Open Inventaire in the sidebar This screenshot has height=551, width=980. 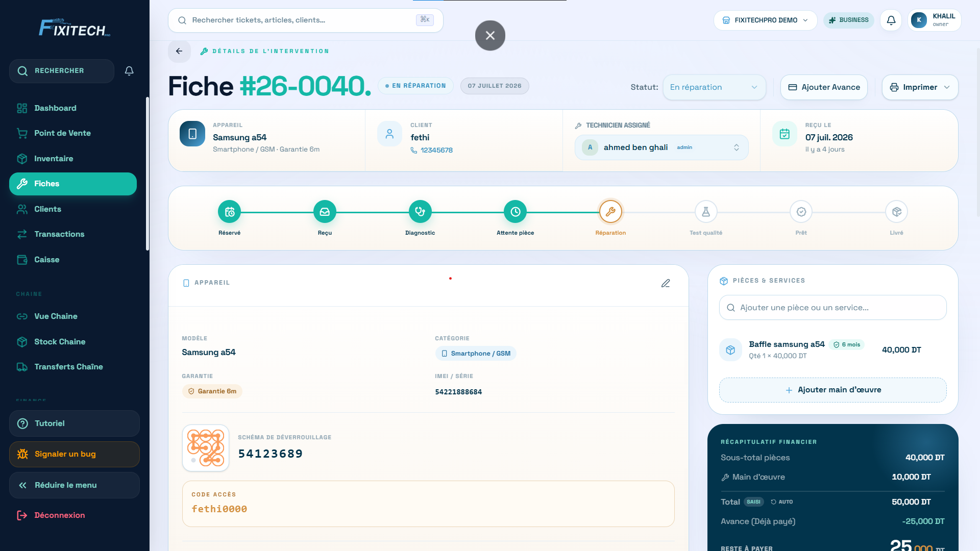73,159
